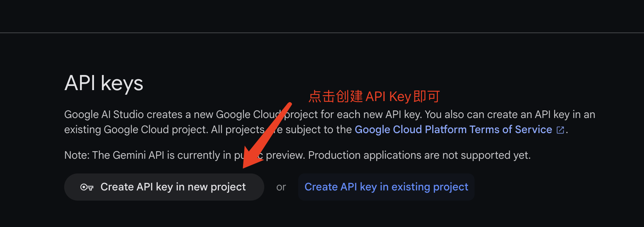Click the API keys heading
The height and width of the screenshot is (227, 644).
(x=104, y=83)
